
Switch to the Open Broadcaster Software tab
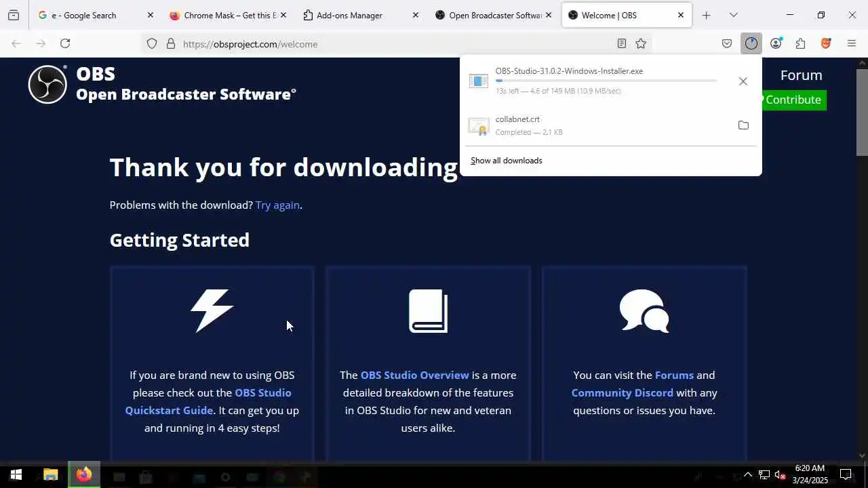(x=493, y=15)
